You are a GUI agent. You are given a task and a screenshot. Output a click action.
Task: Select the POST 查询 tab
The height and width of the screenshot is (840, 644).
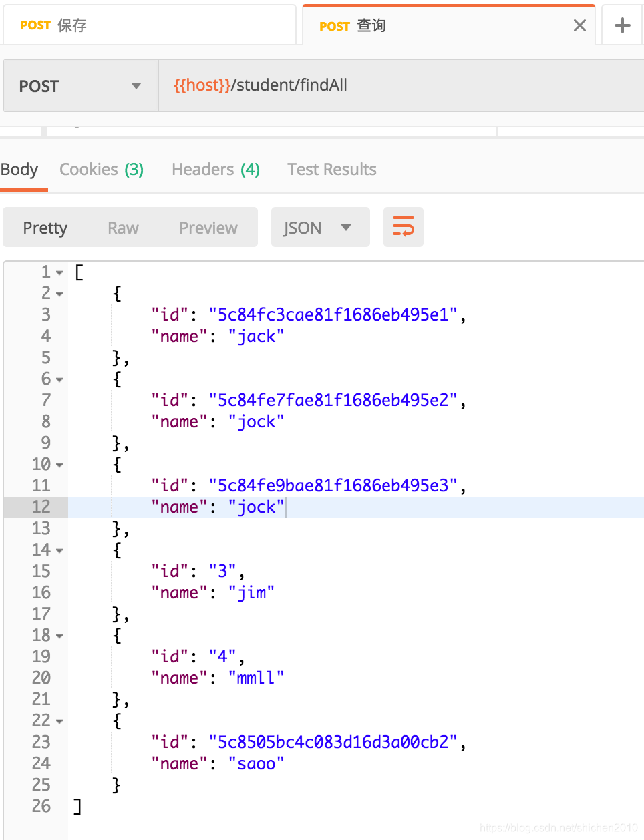pyautogui.click(x=449, y=25)
